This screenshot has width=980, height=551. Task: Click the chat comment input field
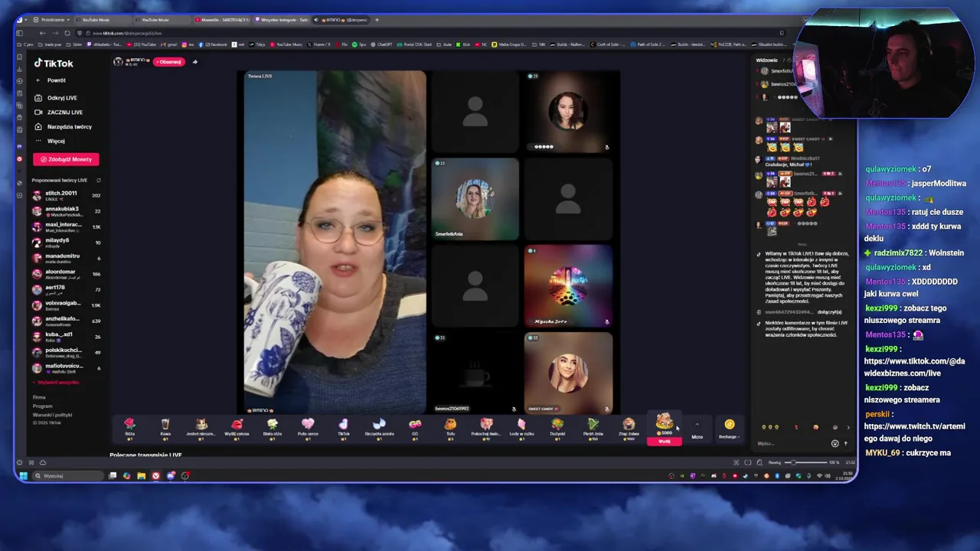(792, 443)
